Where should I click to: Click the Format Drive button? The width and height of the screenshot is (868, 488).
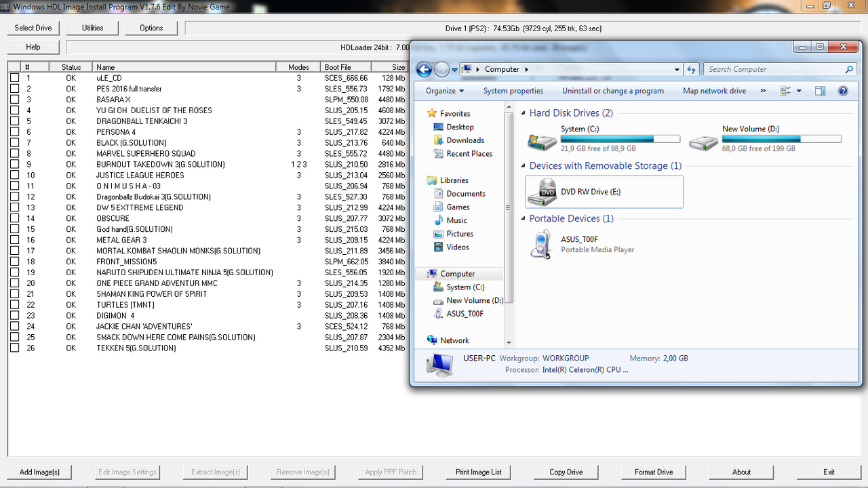[654, 472]
